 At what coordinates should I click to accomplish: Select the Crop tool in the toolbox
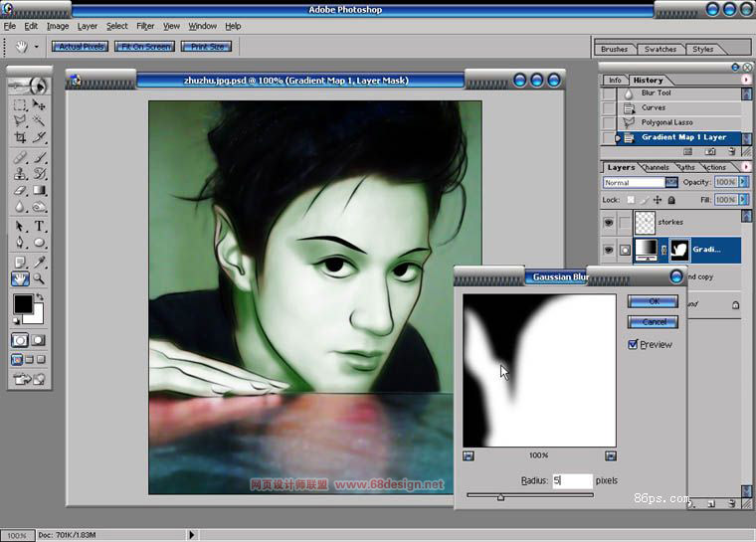(x=20, y=138)
